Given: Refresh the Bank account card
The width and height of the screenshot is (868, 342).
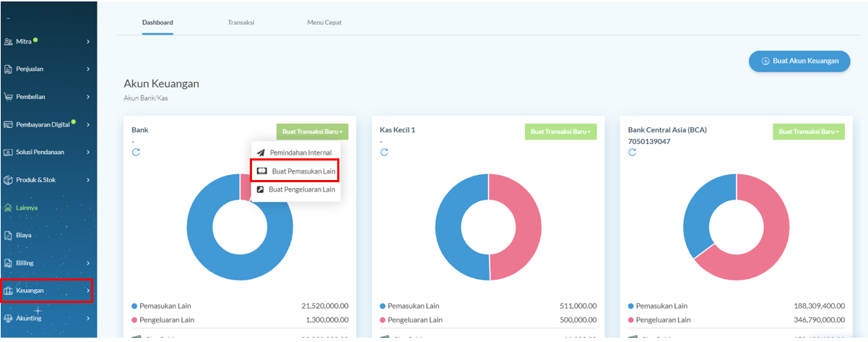Looking at the screenshot, I should pyautogui.click(x=136, y=152).
